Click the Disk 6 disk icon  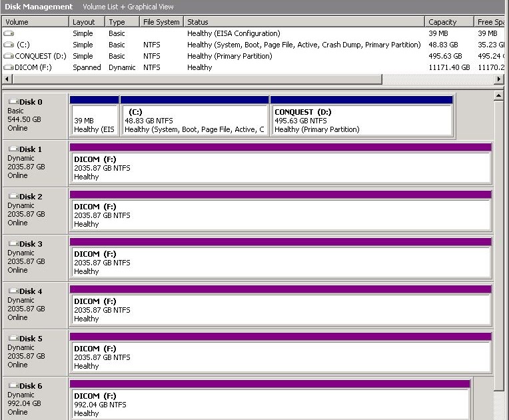[x=13, y=385]
